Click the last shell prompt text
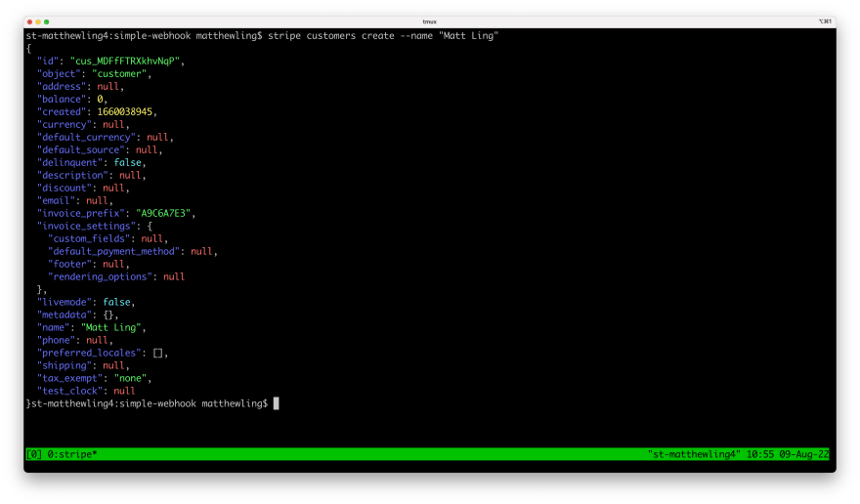 click(150, 403)
